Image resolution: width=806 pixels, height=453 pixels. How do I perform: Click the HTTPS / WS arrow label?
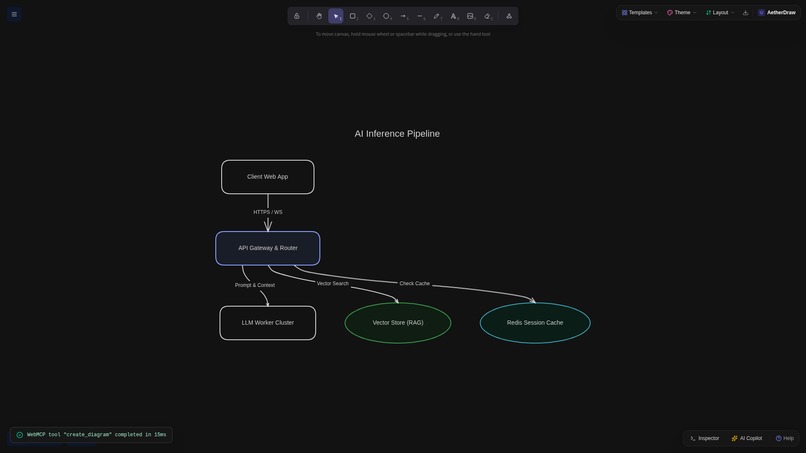click(x=268, y=212)
